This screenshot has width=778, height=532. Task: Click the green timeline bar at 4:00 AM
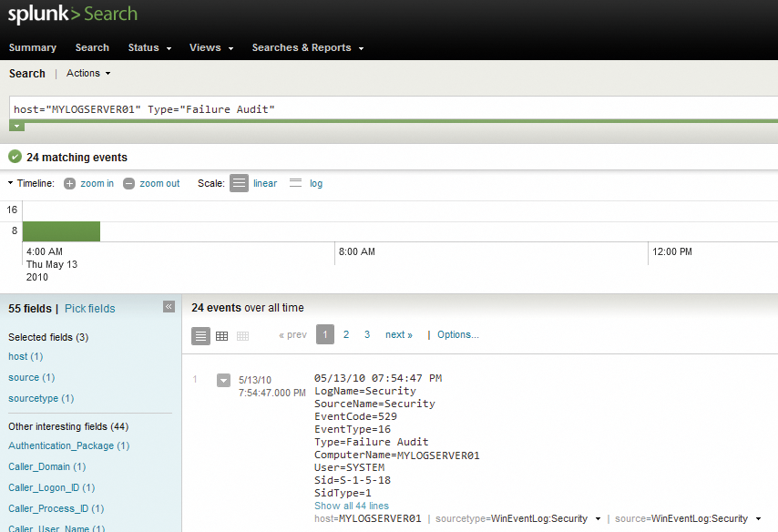click(61, 231)
